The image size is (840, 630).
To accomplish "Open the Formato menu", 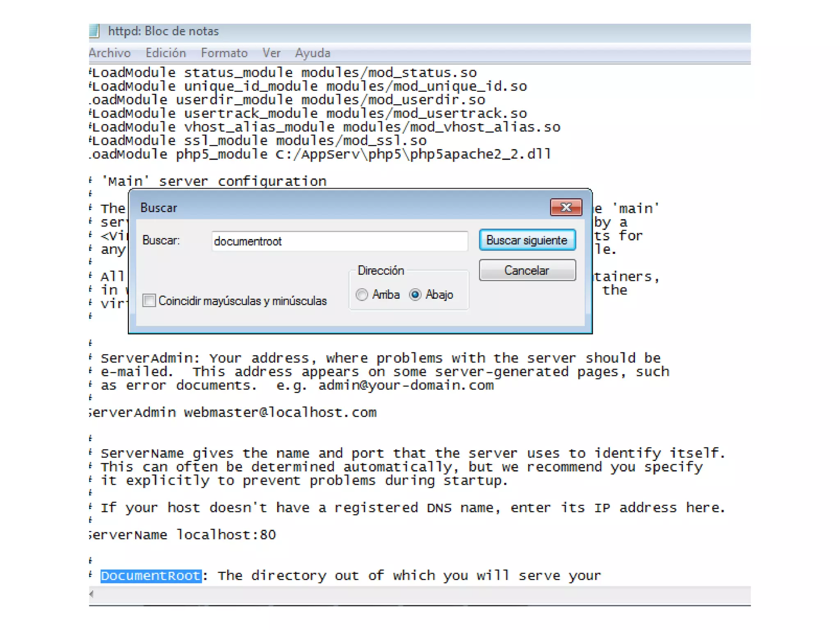I will [x=224, y=53].
